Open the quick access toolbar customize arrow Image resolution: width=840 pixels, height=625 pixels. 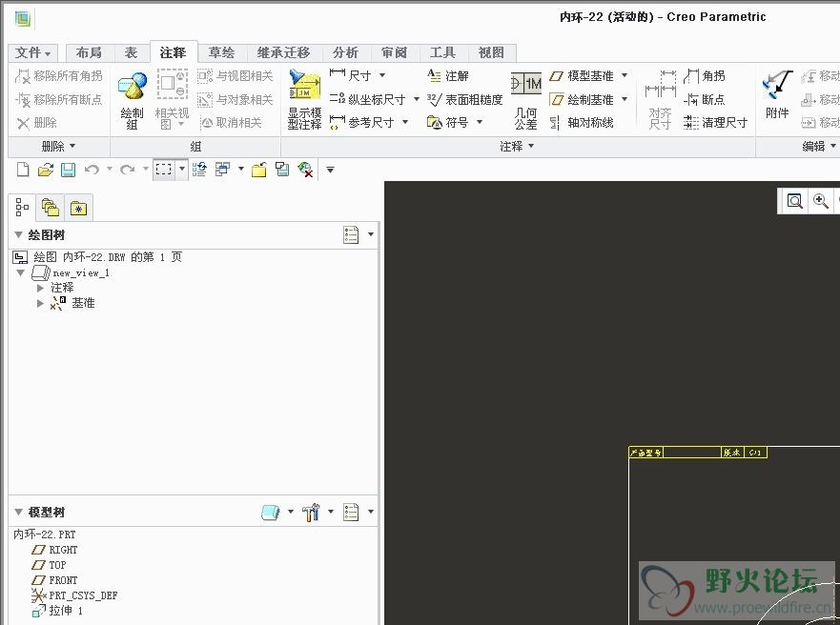point(330,171)
